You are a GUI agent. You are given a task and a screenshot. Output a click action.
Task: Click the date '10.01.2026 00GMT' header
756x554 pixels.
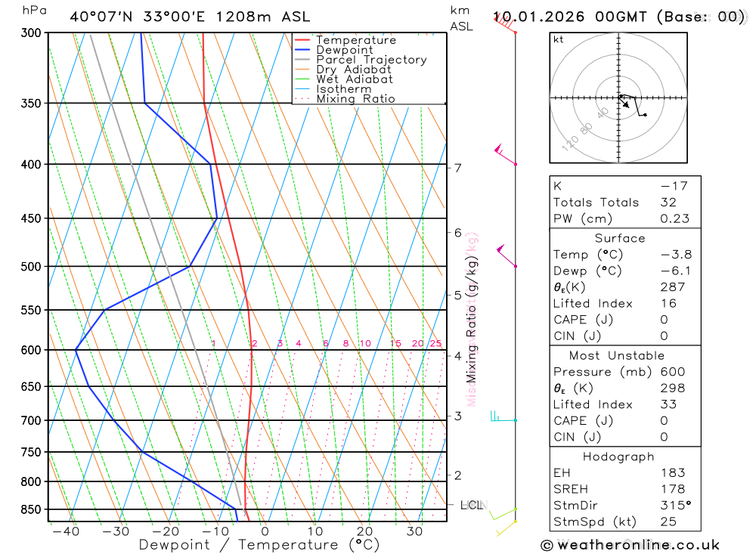[x=570, y=17]
